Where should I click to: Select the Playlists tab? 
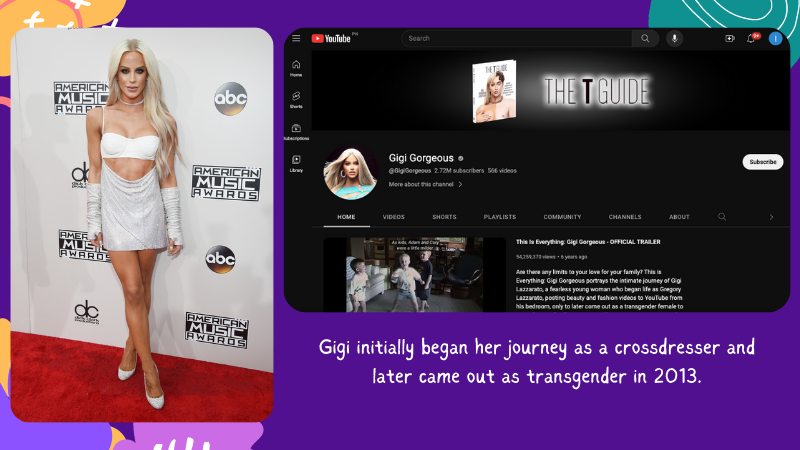(x=499, y=217)
